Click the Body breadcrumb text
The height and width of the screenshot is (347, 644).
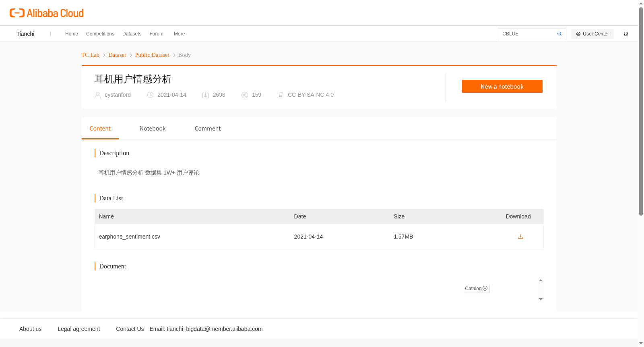point(184,55)
